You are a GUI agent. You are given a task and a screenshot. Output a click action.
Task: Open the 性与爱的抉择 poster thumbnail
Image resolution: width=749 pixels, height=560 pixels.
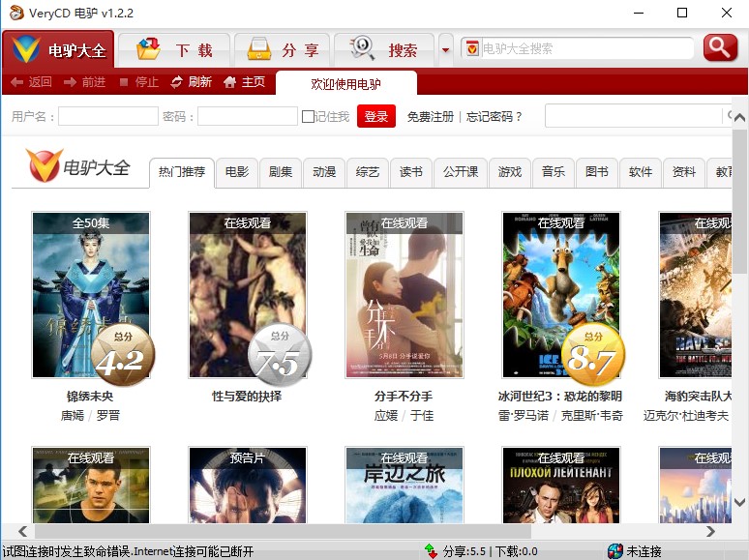(248, 295)
